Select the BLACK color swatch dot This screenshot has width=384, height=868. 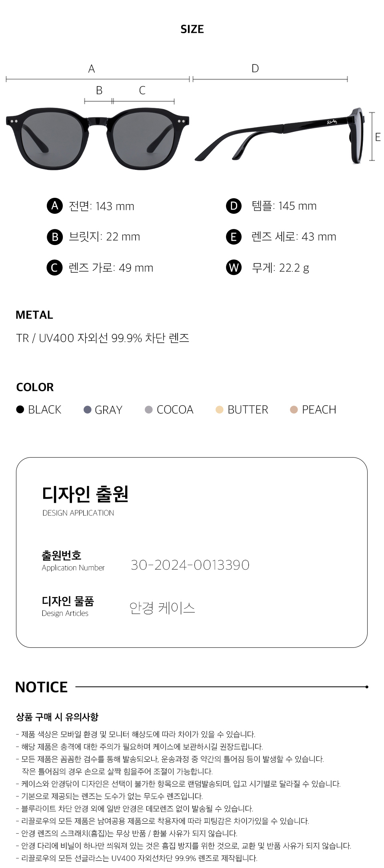click(x=20, y=409)
